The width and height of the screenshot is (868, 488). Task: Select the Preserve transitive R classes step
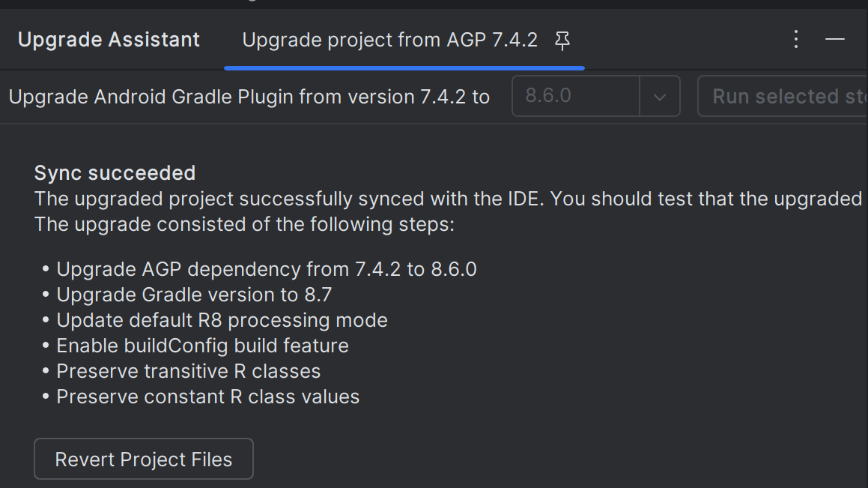tap(188, 371)
